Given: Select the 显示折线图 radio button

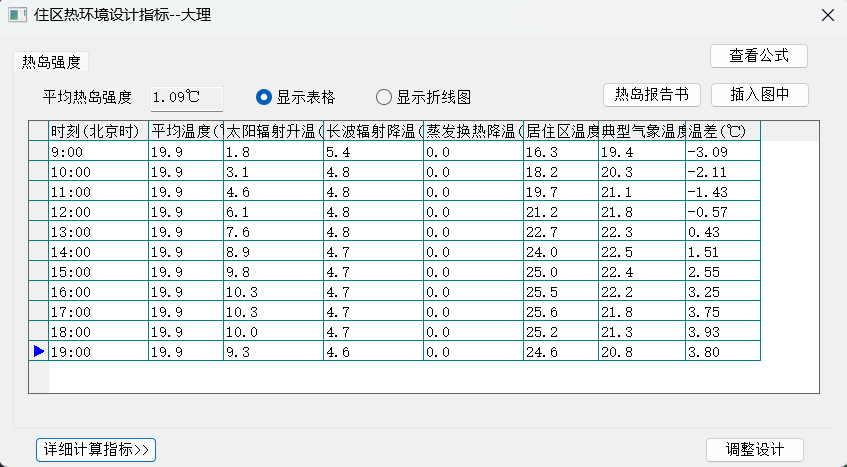Looking at the screenshot, I should [384, 97].
